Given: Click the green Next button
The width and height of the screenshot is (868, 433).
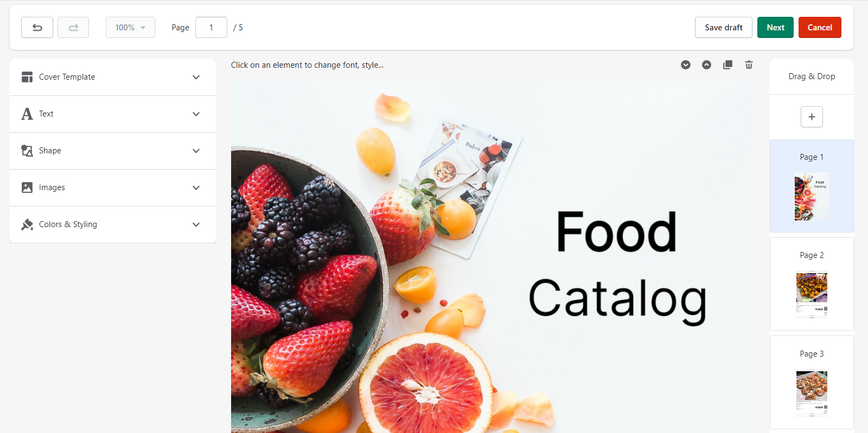Looking at the screenshot, I should pyautogui.click(x=775, y=28).
